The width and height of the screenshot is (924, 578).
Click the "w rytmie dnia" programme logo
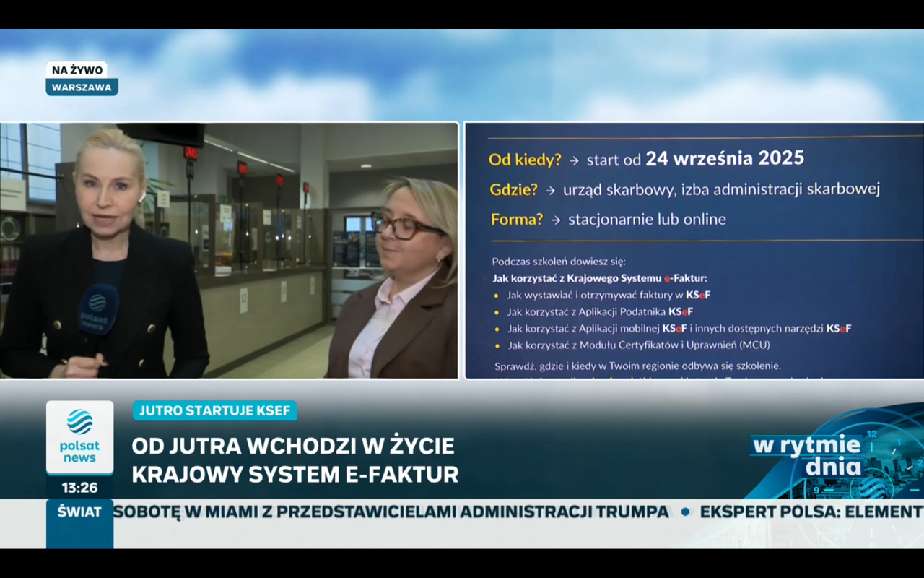[x=806, y=456]
